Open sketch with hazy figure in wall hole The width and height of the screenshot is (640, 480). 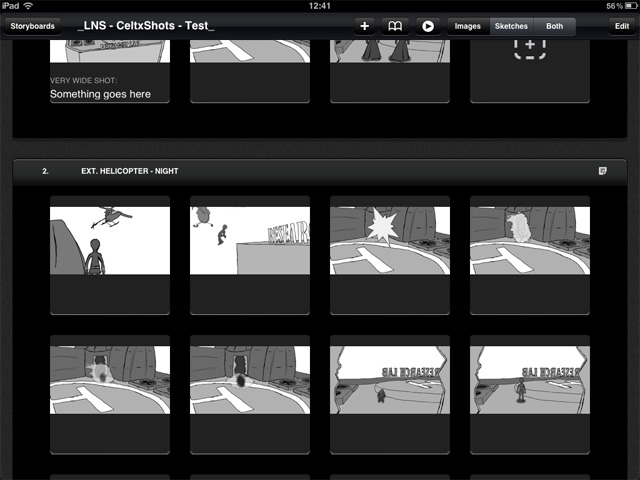click(110, 380)
